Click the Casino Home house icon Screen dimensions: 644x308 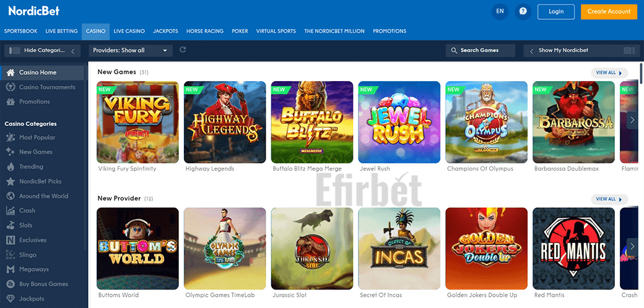(11, 72)
